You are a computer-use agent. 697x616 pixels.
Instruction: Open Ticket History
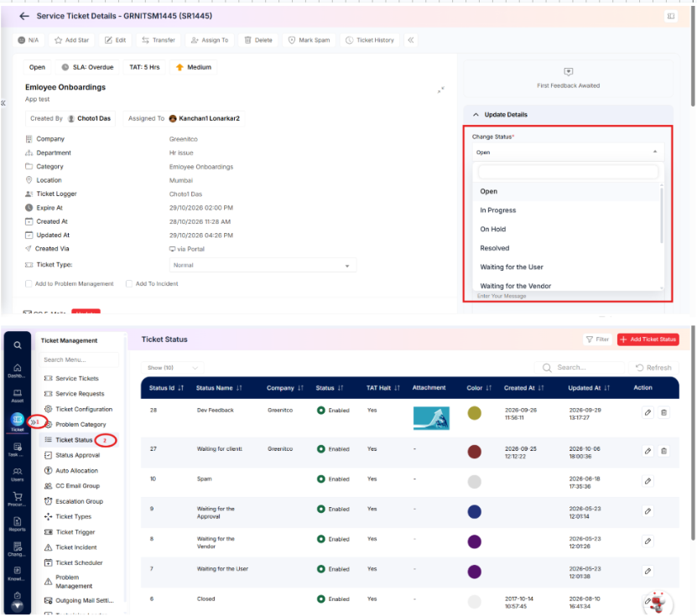click(370, 40)
